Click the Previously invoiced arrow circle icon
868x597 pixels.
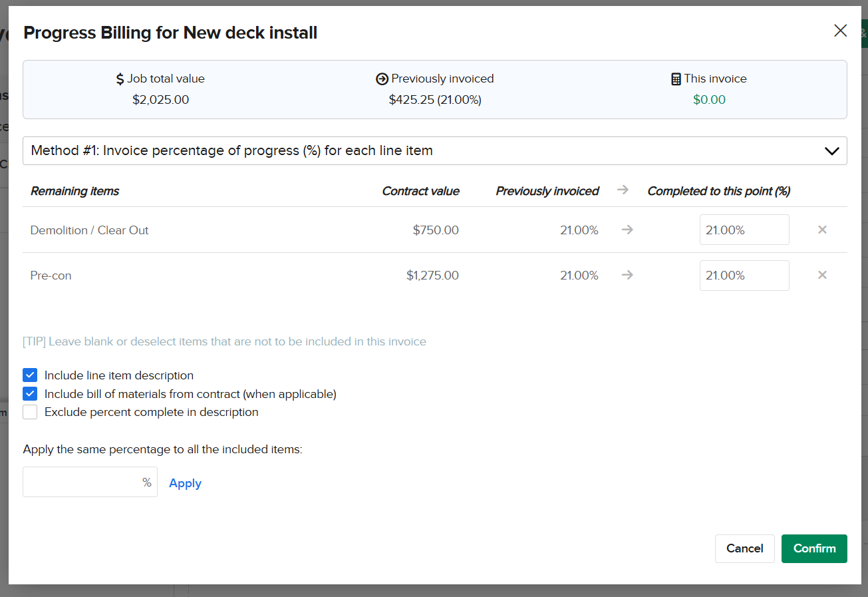point(382,79)
